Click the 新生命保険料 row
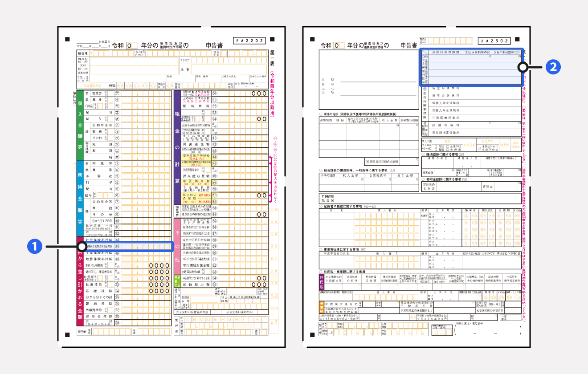 tap(476, 88)
